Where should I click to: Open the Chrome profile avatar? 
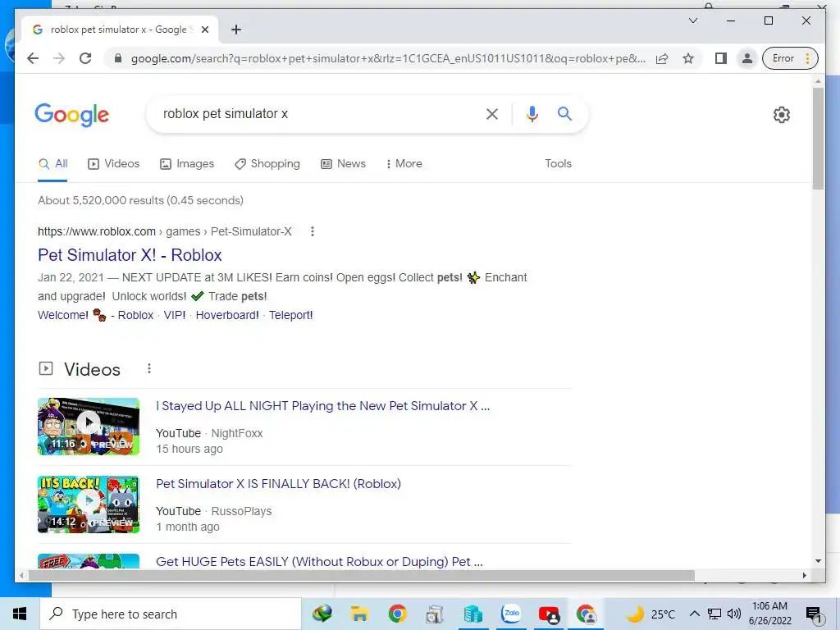(x=746, y=58)
